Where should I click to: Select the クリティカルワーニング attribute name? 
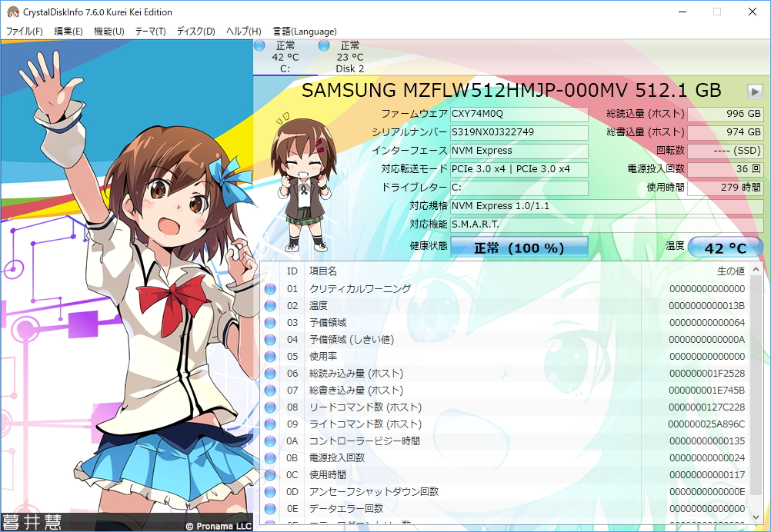(x=360, y=289)
